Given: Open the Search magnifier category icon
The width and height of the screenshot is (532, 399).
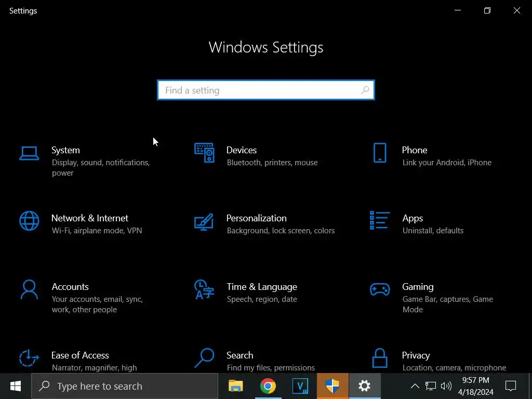Looking at the screenshot, I should (x=204, y=358).
